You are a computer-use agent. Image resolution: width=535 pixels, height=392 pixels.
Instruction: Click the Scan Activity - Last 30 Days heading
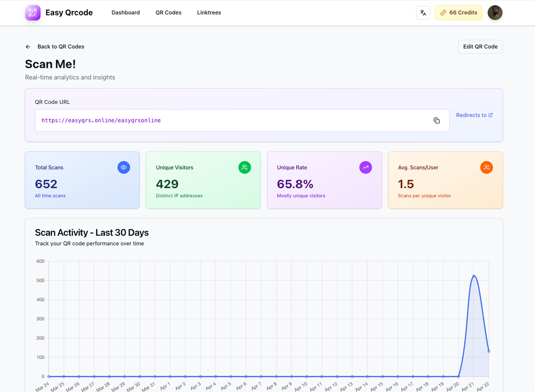[92, 233]
